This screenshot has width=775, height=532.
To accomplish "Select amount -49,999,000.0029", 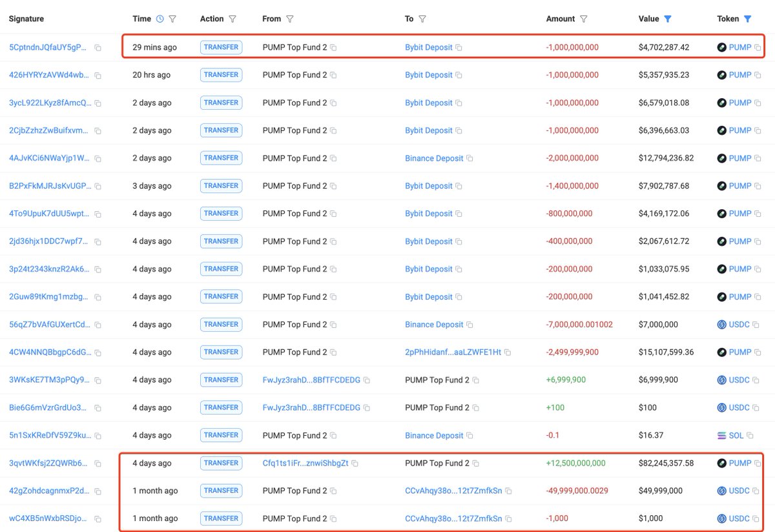I will click(577, 491).
